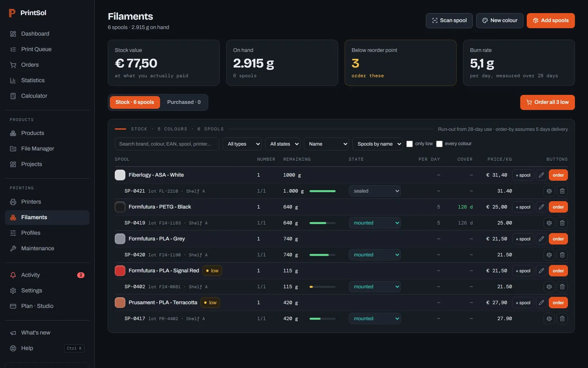Image resolution: width=588 pixels, height=368 pixels.
Task: Click the scale weigh icon for spool SP-0421
Action: (x=549, y=191)
